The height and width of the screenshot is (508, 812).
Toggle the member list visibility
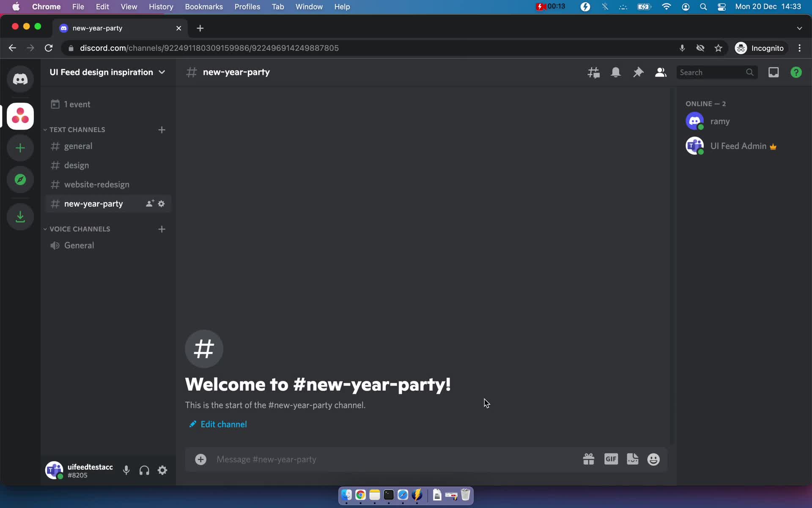tap(661, 72)
